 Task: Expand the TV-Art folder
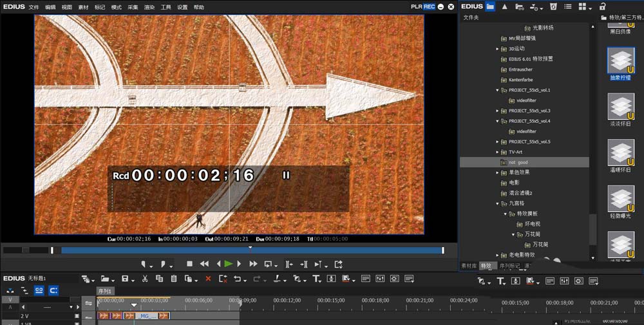click(497, 153)
